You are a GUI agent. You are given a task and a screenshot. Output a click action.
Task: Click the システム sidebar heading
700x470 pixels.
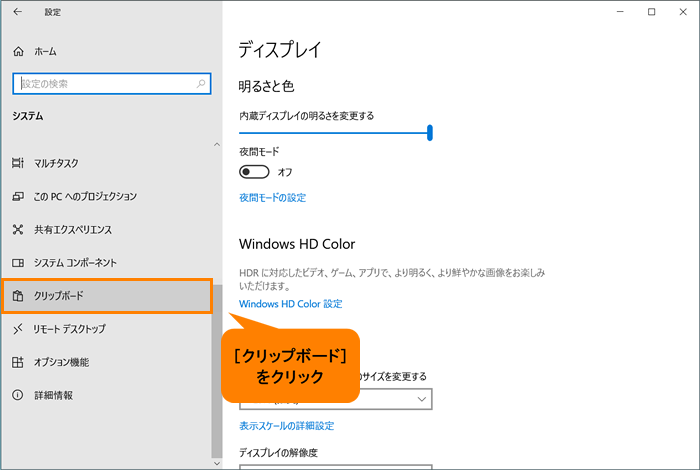click(28, 116)
